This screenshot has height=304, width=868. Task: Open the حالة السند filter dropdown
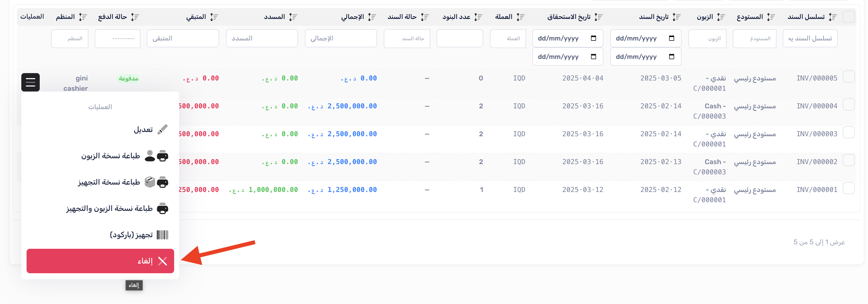click(x=407, y=38)
